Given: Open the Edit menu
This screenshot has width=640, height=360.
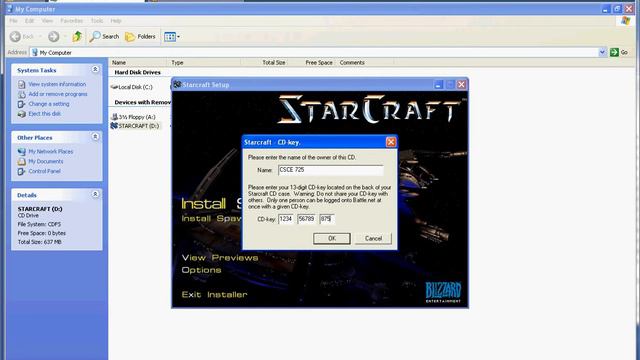Looking at the screenshot, I should [x=29, y=21].
